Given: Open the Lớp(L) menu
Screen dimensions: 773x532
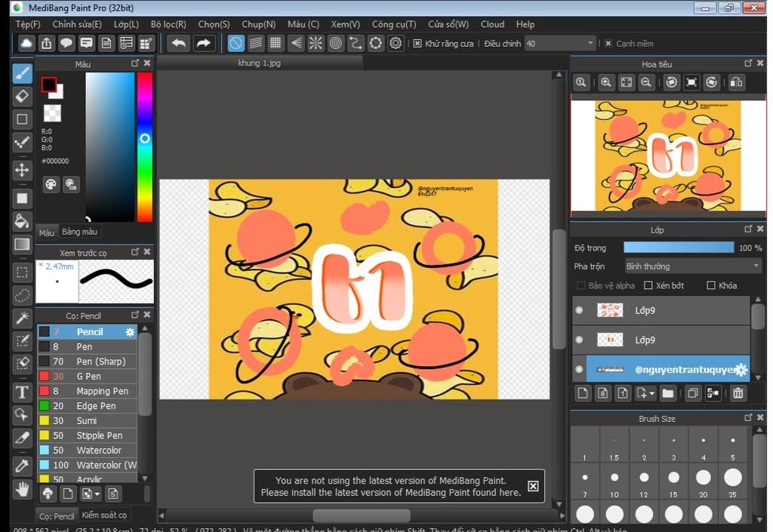Looking at the screenshot, I should tap(126, 24).
